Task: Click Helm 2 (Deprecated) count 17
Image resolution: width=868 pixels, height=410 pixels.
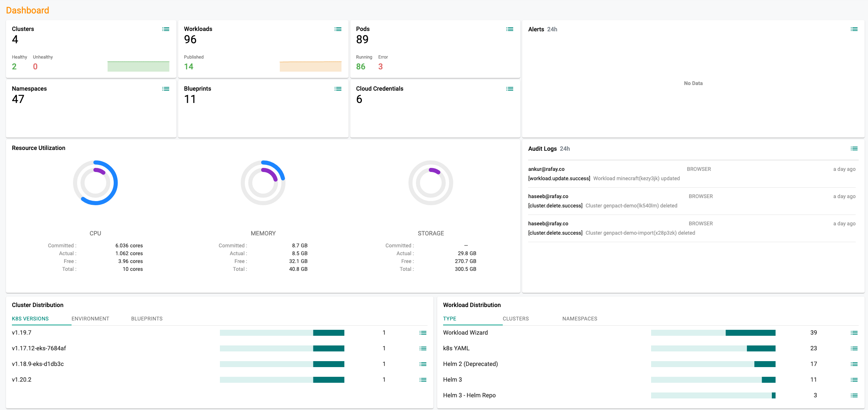Action: tap(814, 364)
